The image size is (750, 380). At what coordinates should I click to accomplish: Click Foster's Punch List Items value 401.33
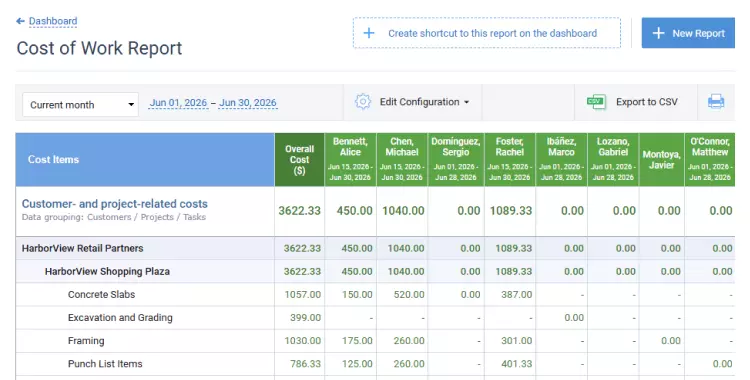(x=517, y=364)
